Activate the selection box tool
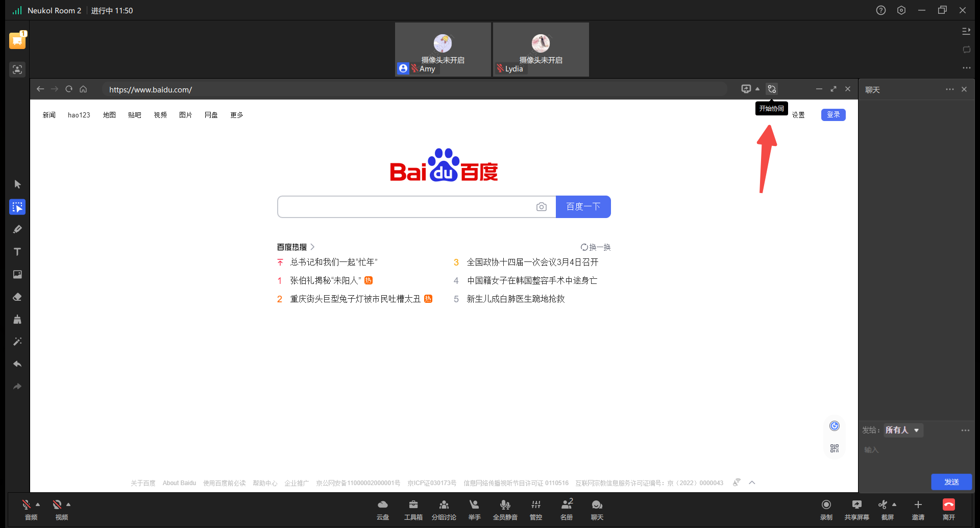This screenshot has width=980, height=528. tap(17, 207)
